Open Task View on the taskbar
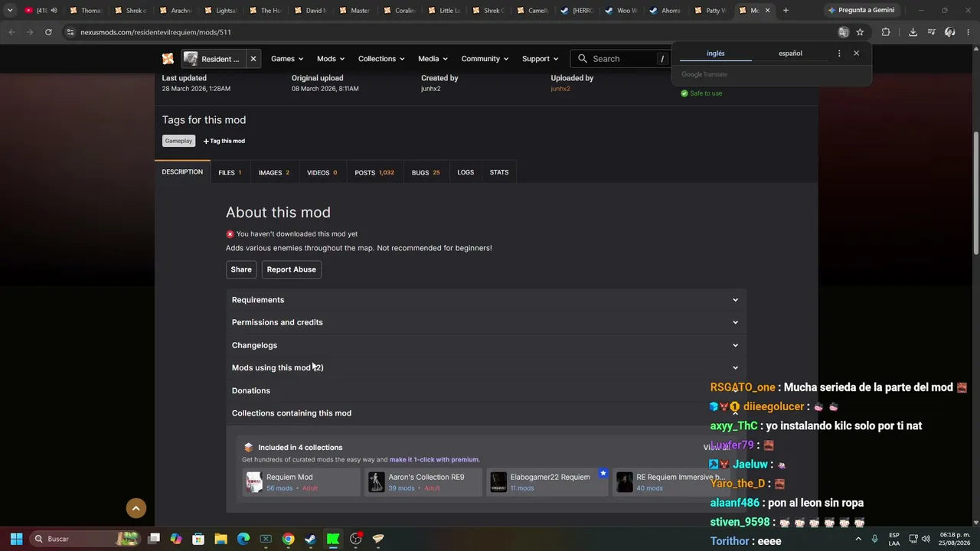The height and width of the screenshot is (551, 980). coord(154,539)
